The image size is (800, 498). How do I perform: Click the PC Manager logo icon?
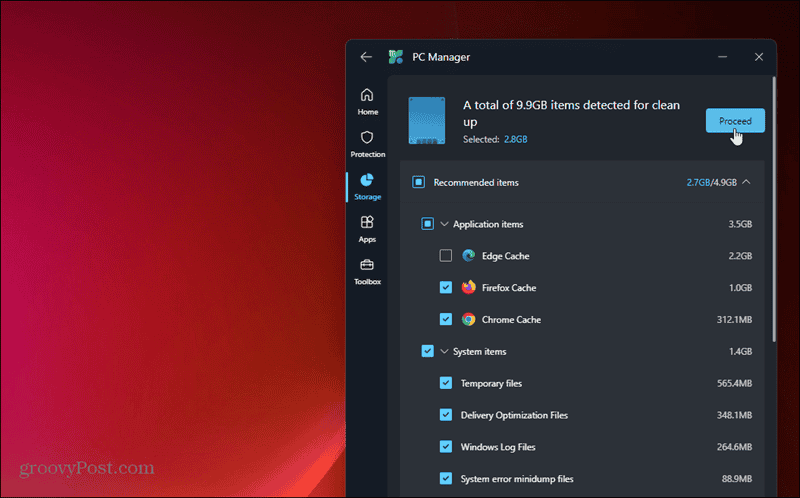tap(395, 57)
